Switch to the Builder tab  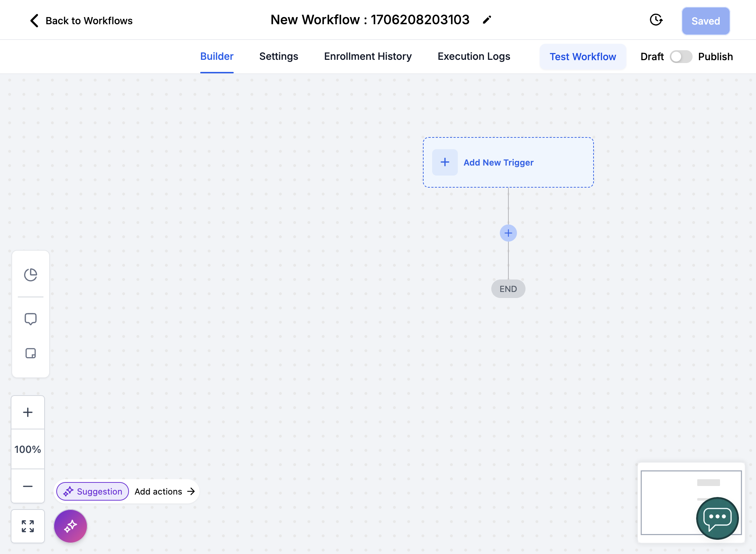217,56
